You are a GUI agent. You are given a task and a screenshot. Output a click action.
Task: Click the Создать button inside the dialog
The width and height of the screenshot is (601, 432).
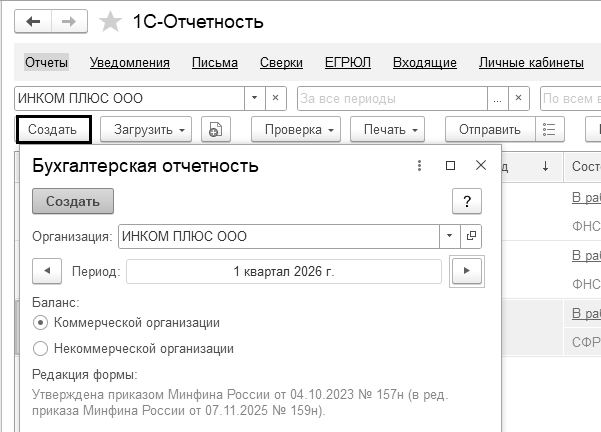point(73,201)
